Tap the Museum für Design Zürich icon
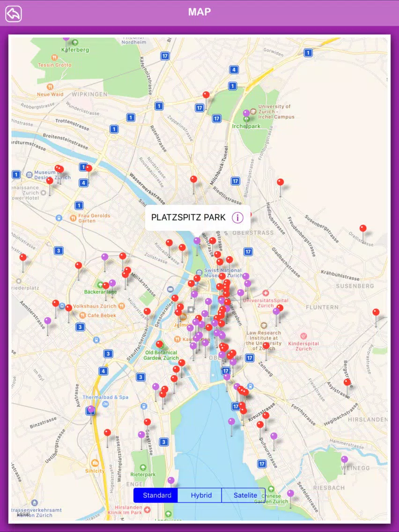This screenshot has height=532, width=399. [x=29, y=175]
